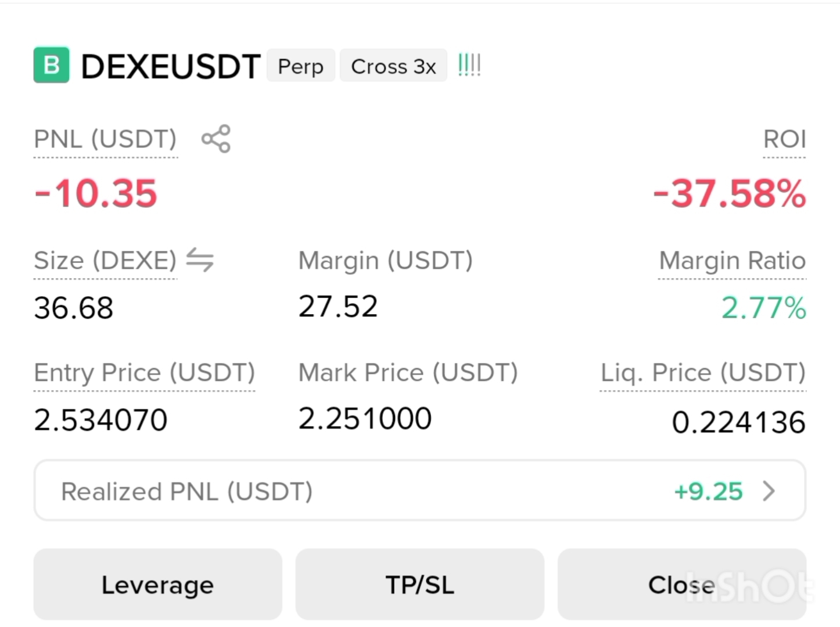Tap the green signal bars indicator
The height and width of the screenshot is (627, 840).
tap(469, 65)
